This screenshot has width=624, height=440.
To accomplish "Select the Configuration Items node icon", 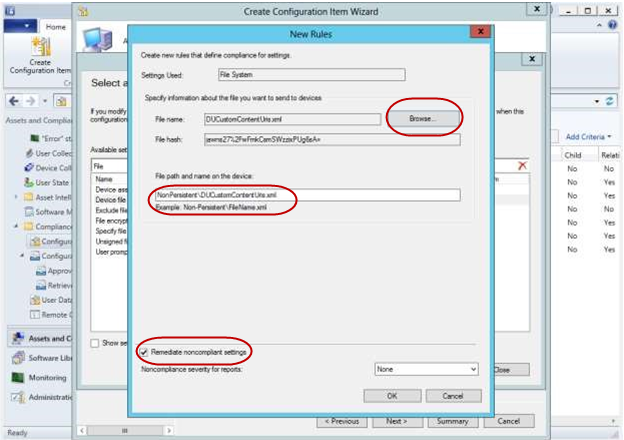I will tap(35, 241).
